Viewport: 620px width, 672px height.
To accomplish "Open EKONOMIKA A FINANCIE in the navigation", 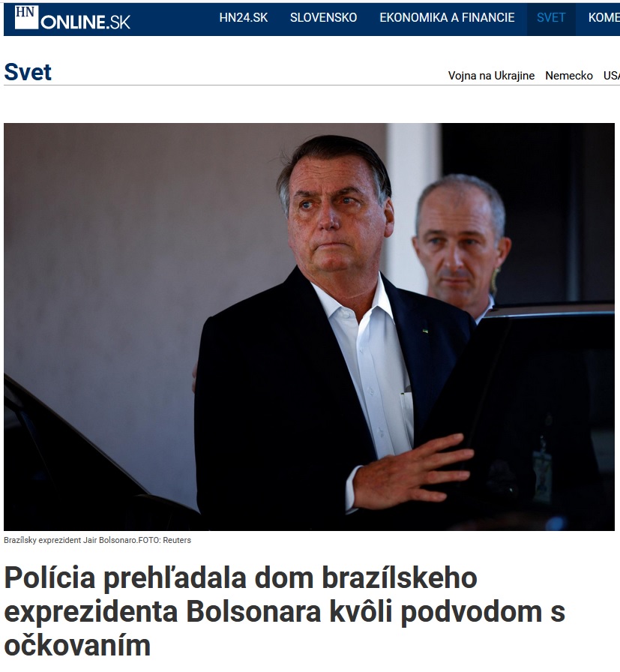I will click(x=447, y=17).
